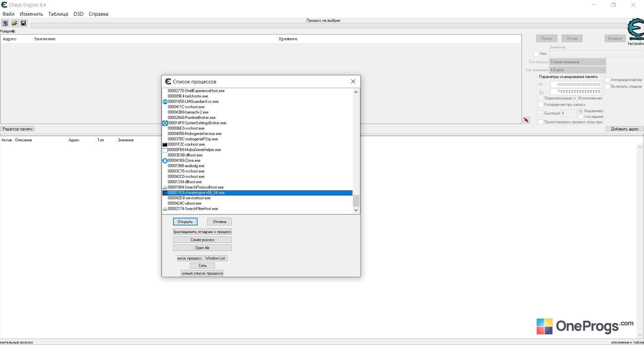Select the Выравнивание radio button
The width and height of the screenshot is (644, 345).
[581, 111]
